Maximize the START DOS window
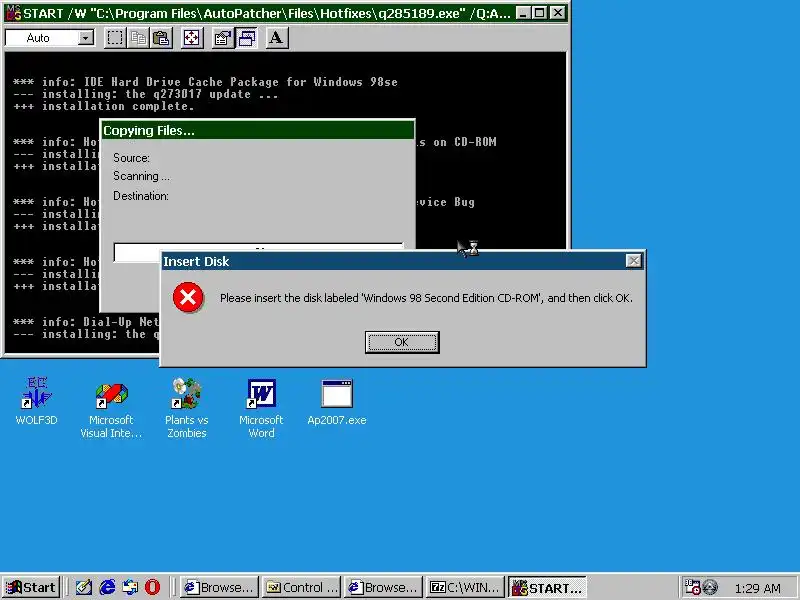Screen dimensions: 800x600 point(539,13)
